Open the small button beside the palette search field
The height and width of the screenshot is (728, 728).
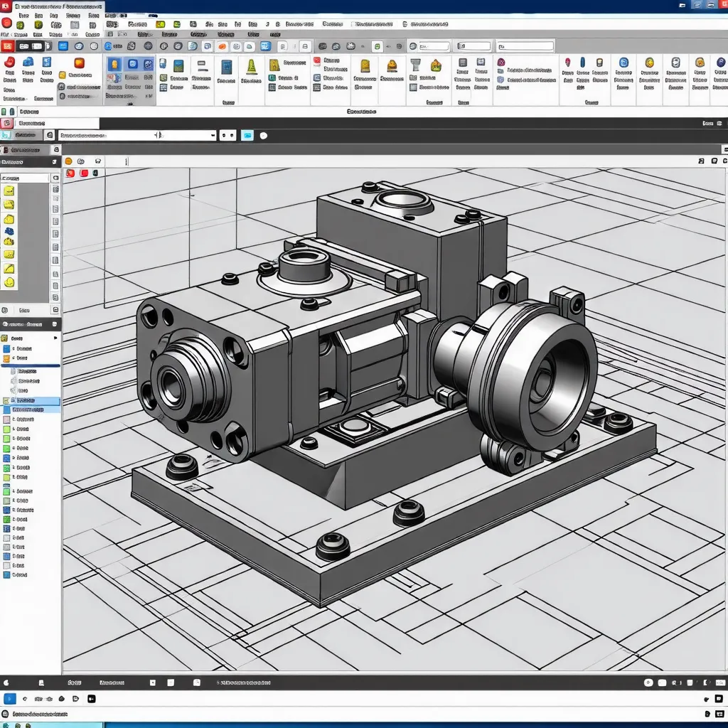[x=55, y=178]
